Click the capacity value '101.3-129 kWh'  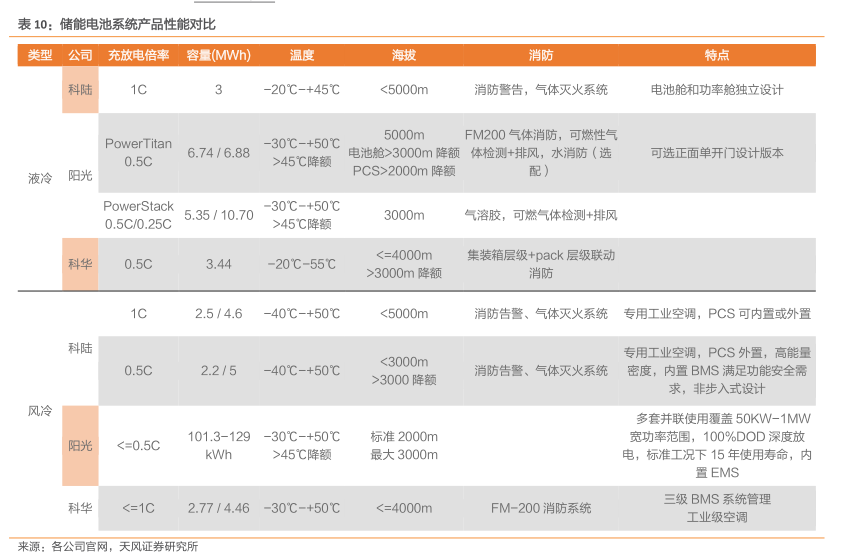[219, 446]
